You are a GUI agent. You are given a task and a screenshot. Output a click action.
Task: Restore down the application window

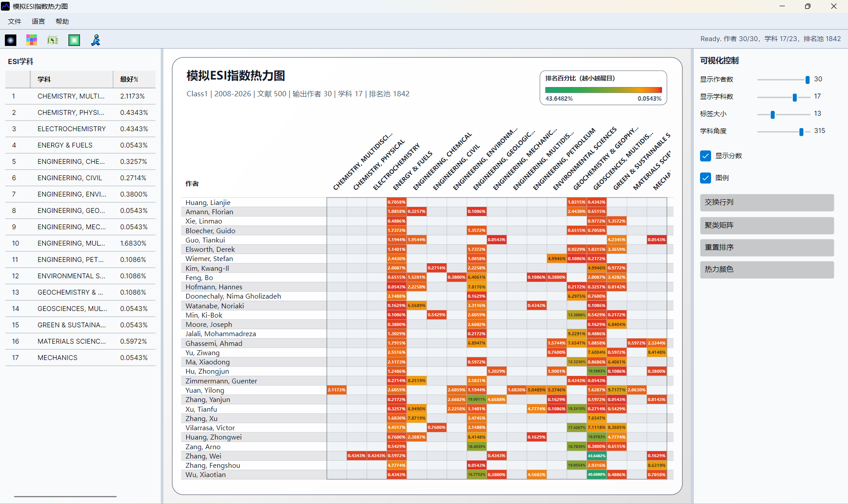tap(807, 6)
